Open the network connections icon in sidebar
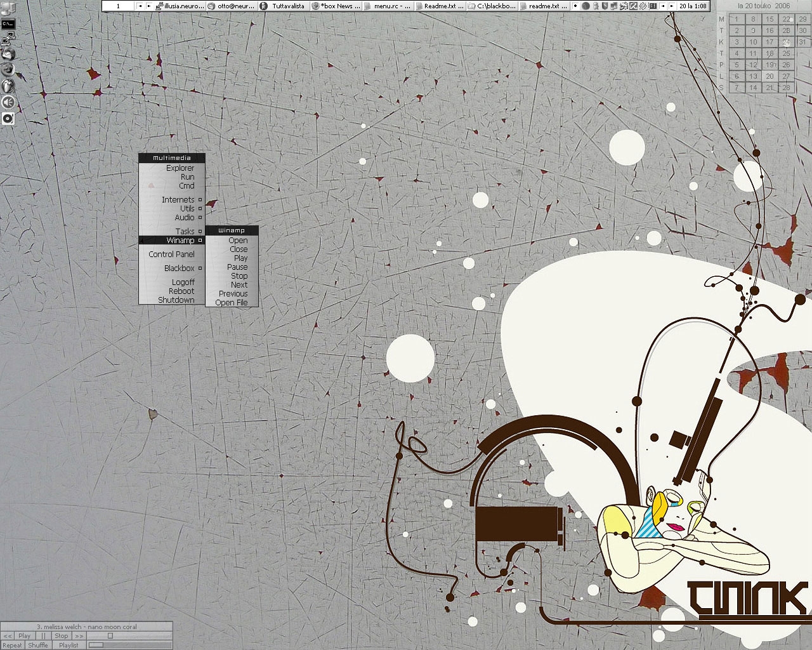 point(8,39)
